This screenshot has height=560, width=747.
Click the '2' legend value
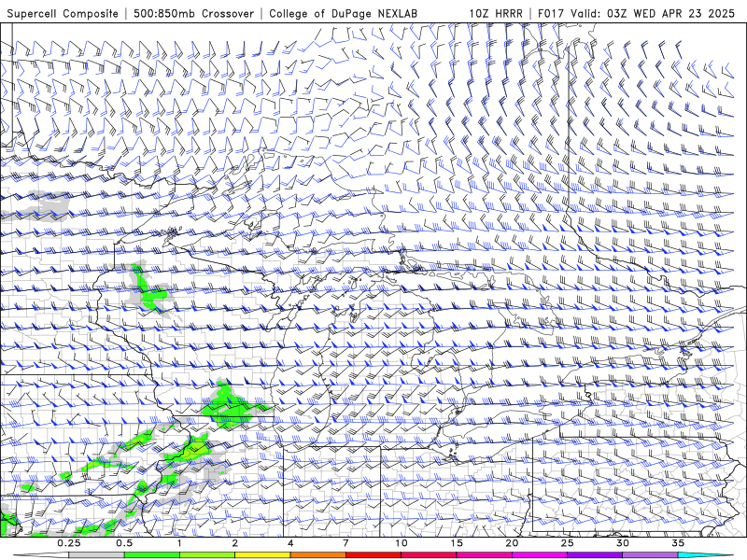click(235, 543)
